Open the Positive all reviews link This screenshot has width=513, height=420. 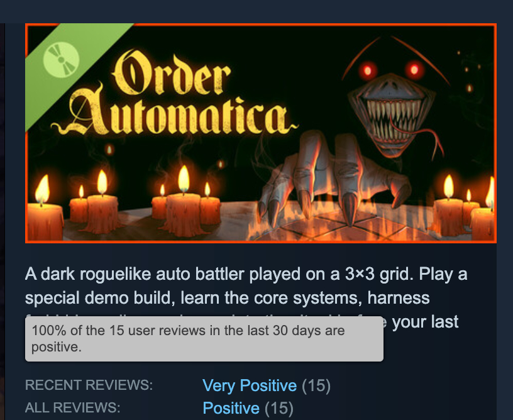tap(231, 408)
